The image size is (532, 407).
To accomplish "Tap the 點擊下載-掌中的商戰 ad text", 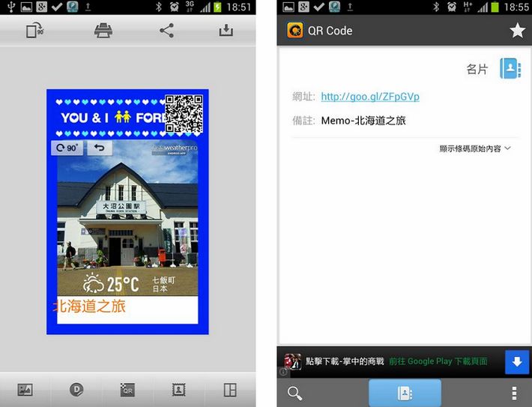I will pyautogui.click(x=345, y=361).
